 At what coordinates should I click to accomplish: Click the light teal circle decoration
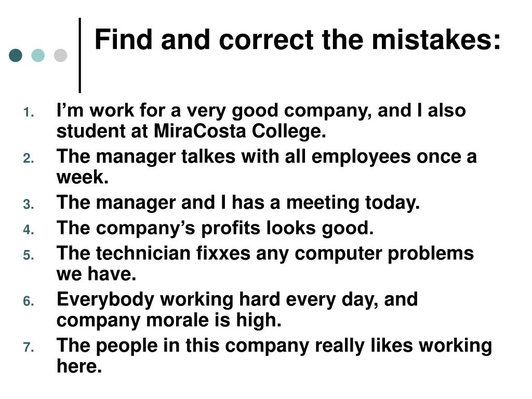click(38, 55)
